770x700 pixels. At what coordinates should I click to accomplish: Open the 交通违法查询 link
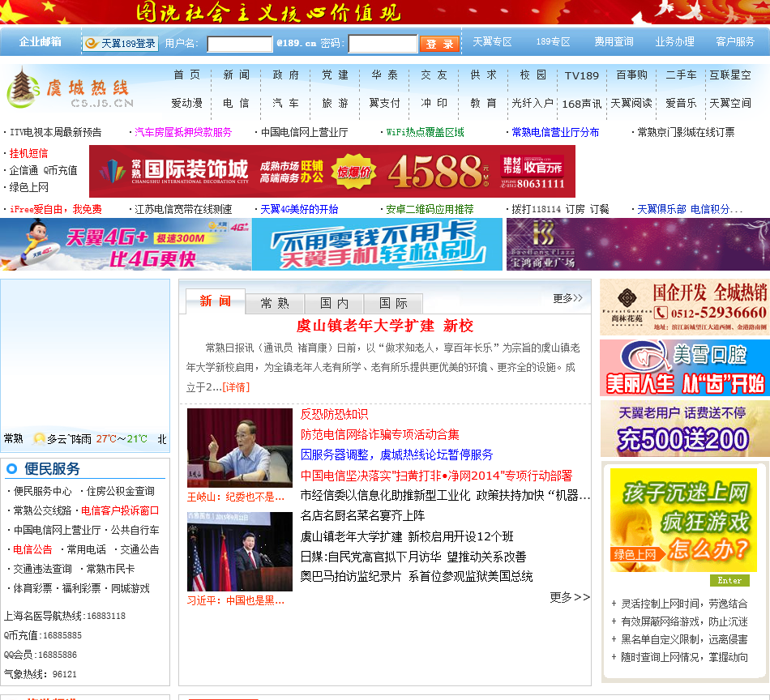(42, 569)
